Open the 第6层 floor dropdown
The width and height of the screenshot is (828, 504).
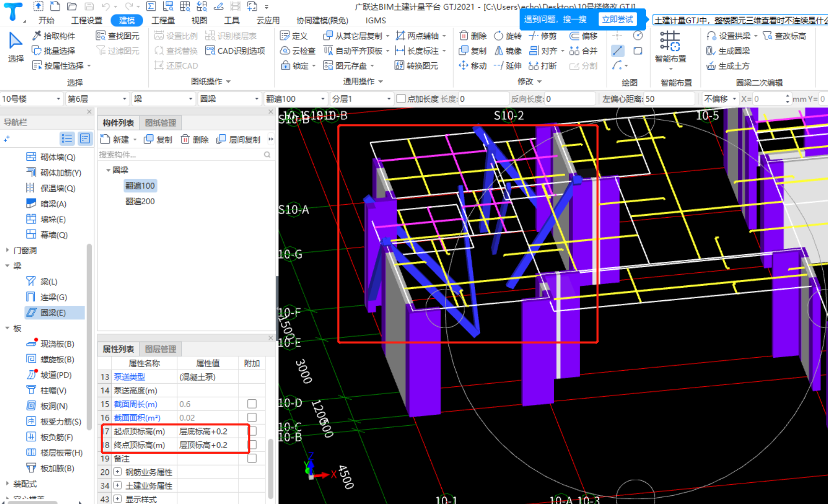97,99
